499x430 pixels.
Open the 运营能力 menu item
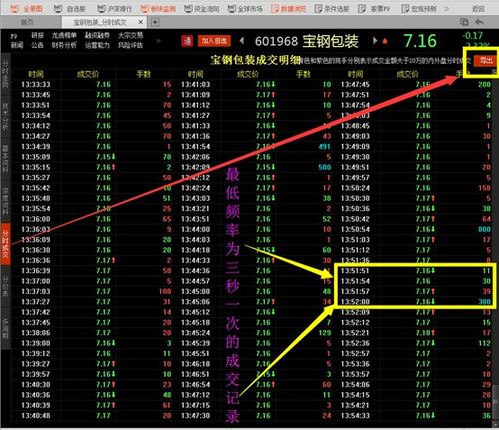pyautogui.click(x=97, y=45)
